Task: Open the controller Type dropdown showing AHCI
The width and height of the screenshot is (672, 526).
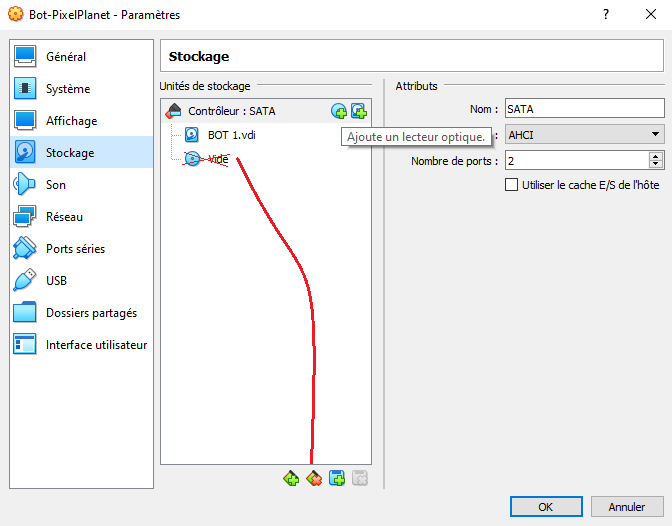Action: coord(584,134)
